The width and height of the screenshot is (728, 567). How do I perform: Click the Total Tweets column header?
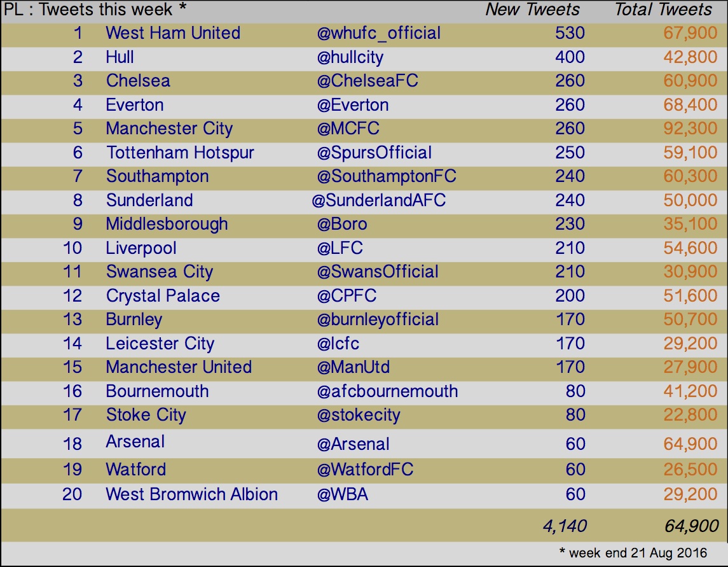coord(663,10)
